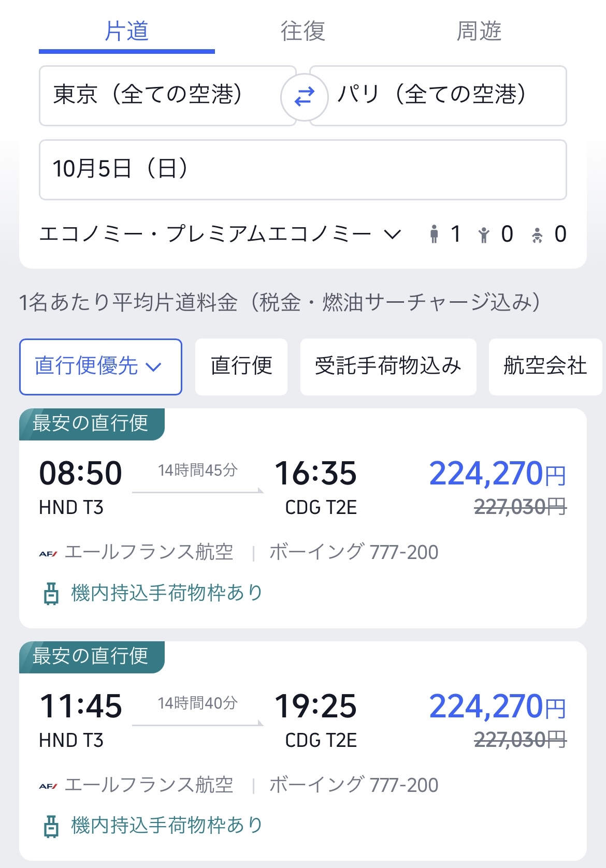606x868 pixels.
Task: Switch to the 周遊 multi-city tab
Action: (x=479, y=31)
